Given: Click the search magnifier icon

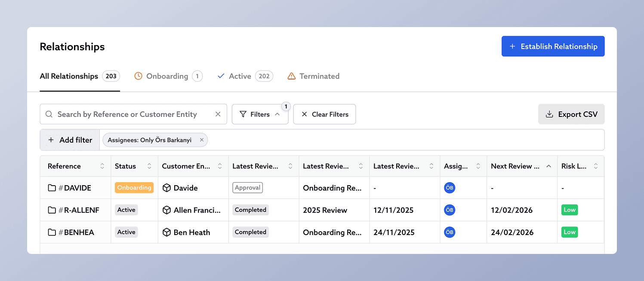Looking at the screenshot, I should click(49, 114).
